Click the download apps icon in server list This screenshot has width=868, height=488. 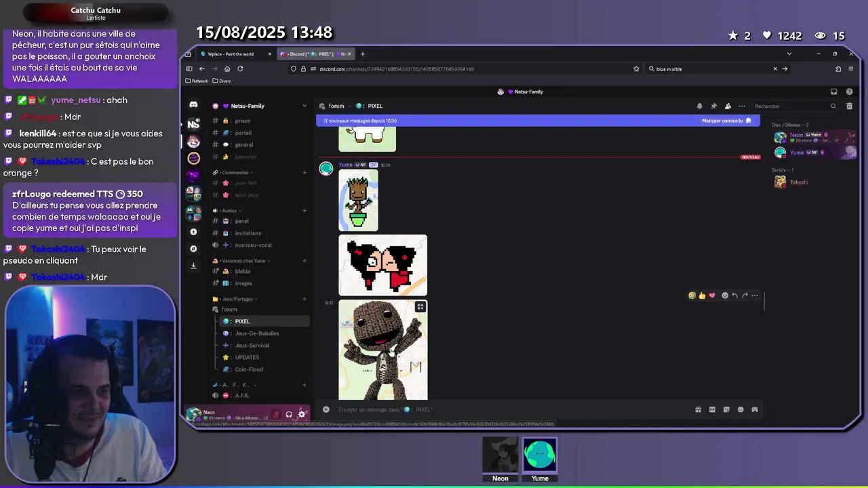[193, 266]
